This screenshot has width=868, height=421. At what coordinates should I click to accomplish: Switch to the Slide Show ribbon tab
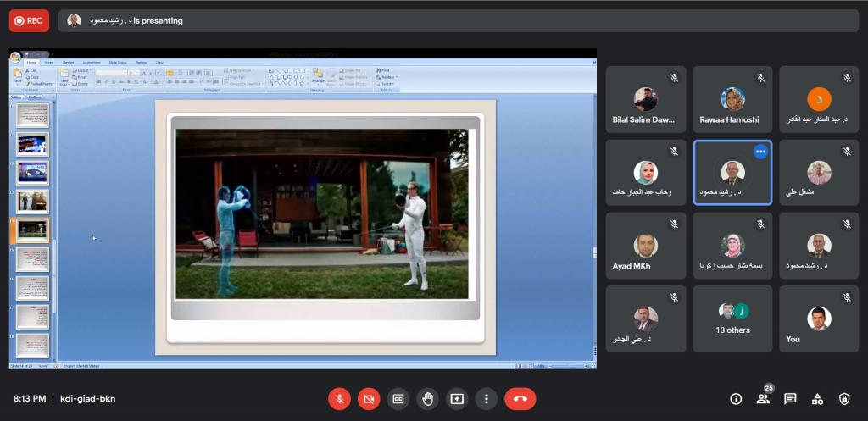coord(117,63)
